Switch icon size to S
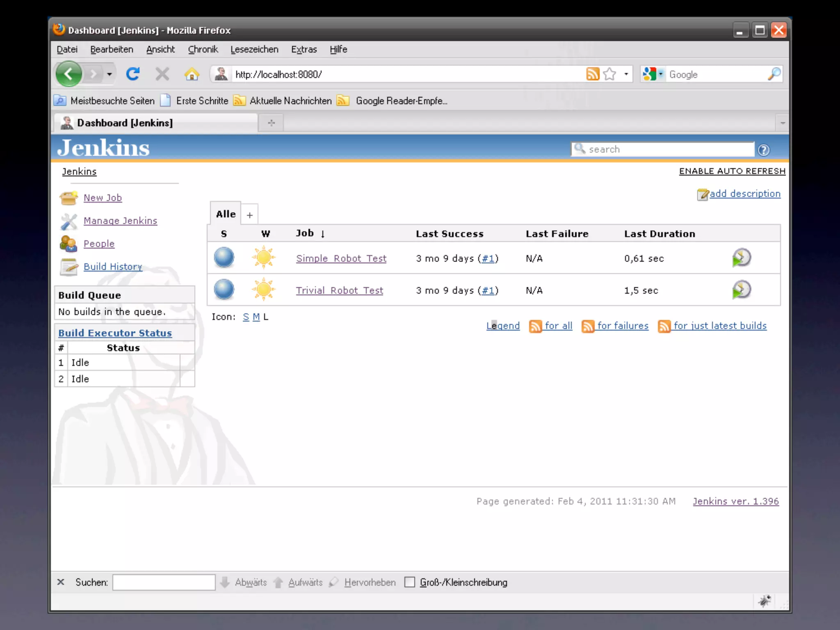Screen dimensions: 840x630 point(246,317)
